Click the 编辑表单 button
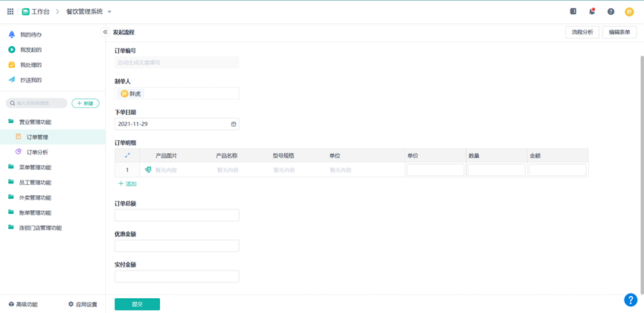This screenshot has width=644, height=313. [x=619, y=32]
